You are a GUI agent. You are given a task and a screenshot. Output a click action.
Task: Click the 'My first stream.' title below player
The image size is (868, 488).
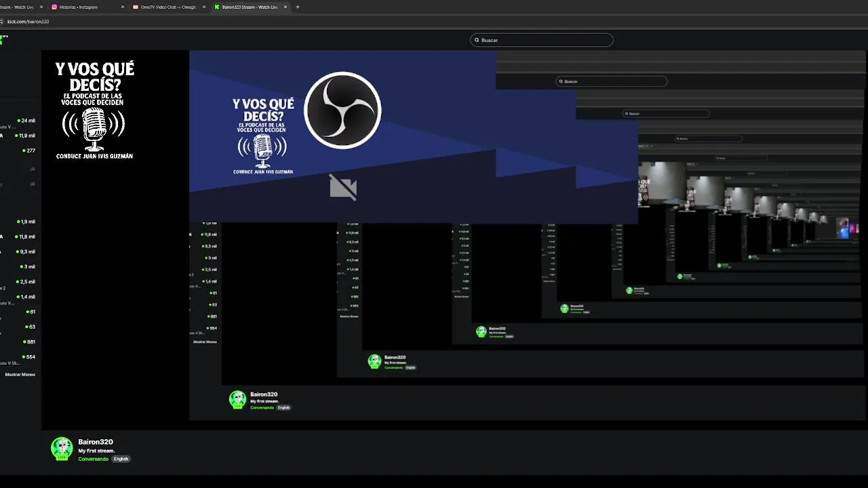tap(96, 451)
